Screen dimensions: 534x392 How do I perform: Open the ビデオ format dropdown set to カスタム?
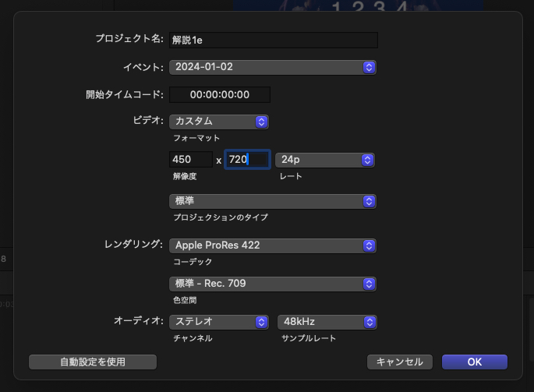click(212, 122)
